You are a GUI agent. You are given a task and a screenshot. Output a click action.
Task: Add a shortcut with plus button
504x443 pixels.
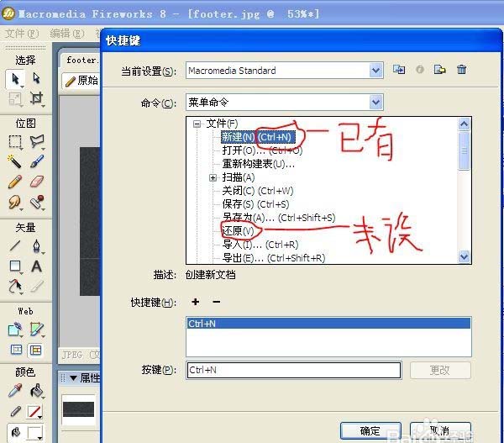point(195,302)
